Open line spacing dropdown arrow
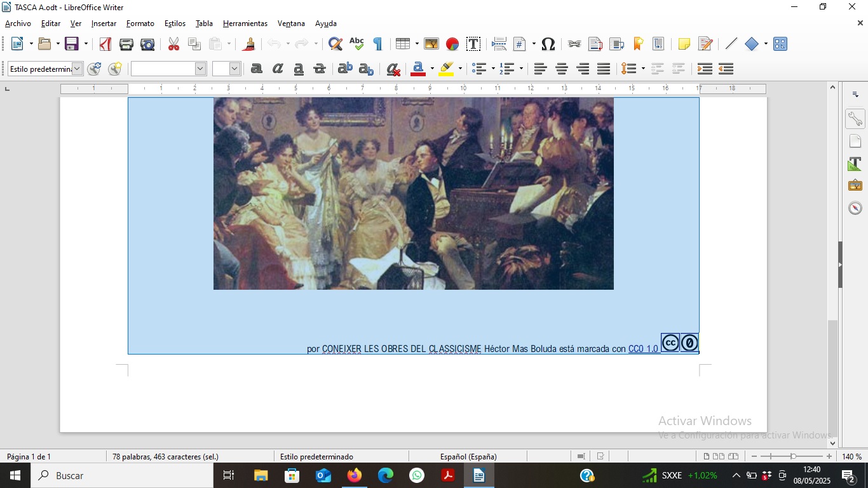Image resolution: width=868 pixels, height=488 pixels. pos(643,69)
